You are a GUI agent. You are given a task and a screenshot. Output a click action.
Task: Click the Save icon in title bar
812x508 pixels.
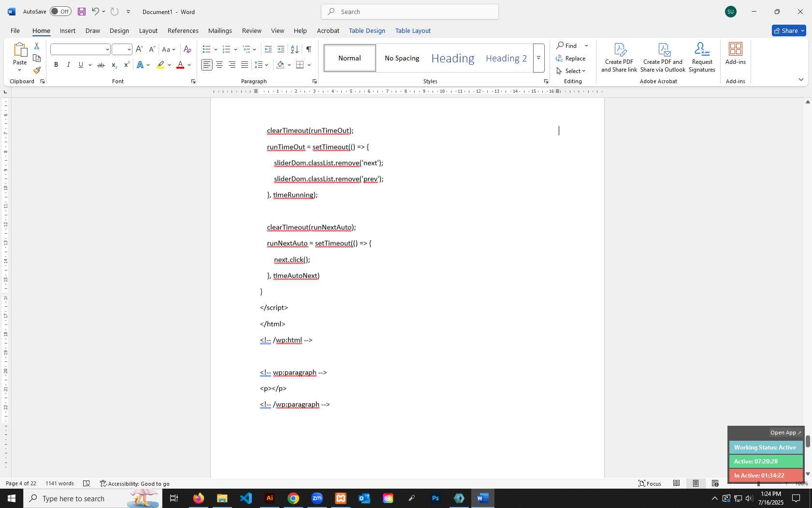tap(81, 12)
